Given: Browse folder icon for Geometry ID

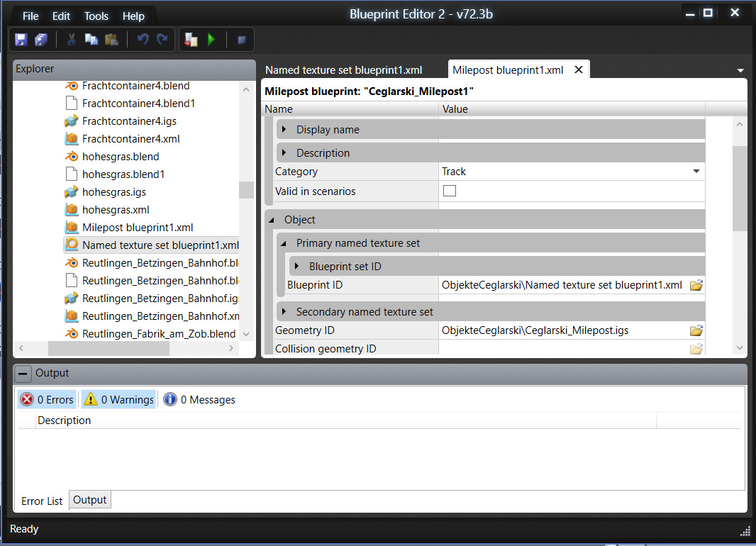Looking at the screenshot, I should [696, 330].
